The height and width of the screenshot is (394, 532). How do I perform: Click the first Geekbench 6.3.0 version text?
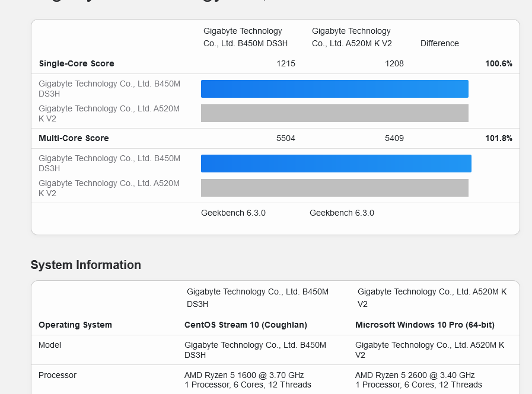tap(233, 213)
